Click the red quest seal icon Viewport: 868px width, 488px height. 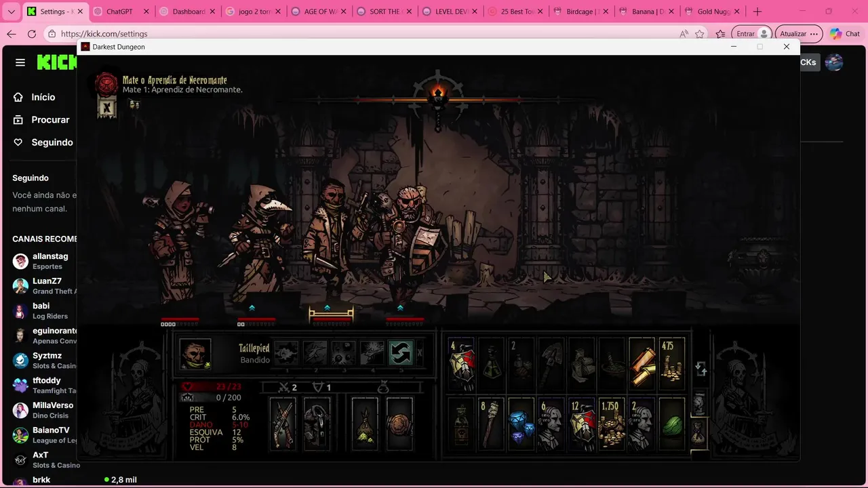106,84
